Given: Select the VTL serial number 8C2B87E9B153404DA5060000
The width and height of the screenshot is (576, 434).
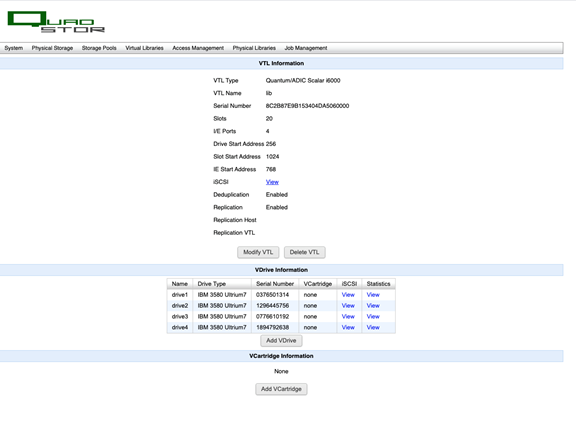Looking at the screenshot, I should [307, 106].
